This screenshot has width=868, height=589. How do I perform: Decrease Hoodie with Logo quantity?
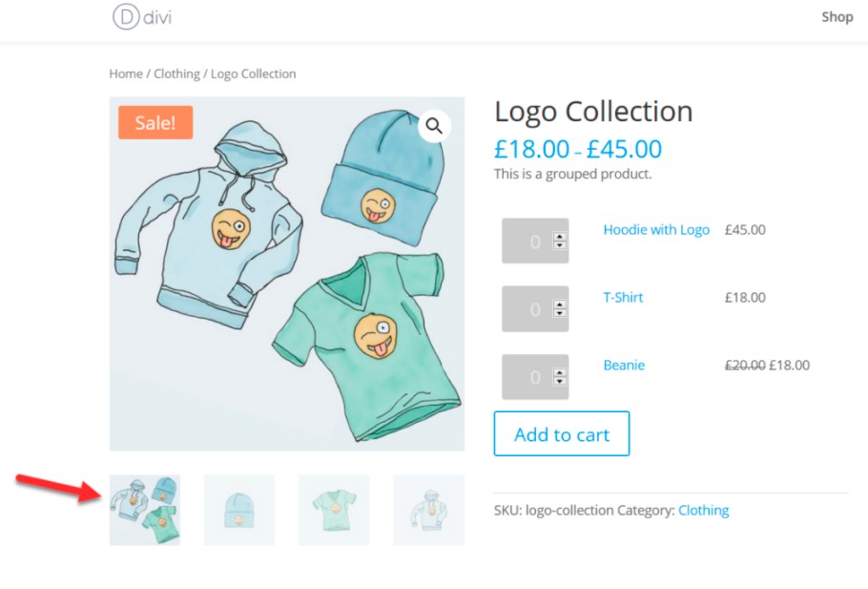click(560, 247)
